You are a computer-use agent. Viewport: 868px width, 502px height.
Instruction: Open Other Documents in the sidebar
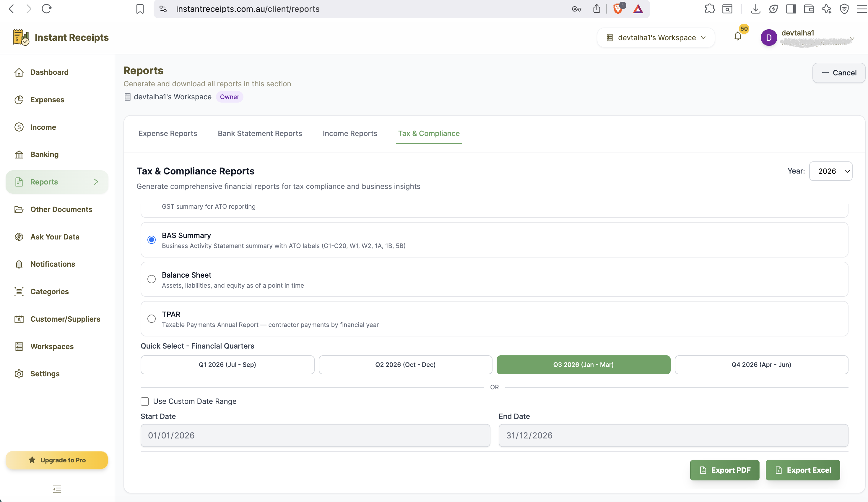57,209
